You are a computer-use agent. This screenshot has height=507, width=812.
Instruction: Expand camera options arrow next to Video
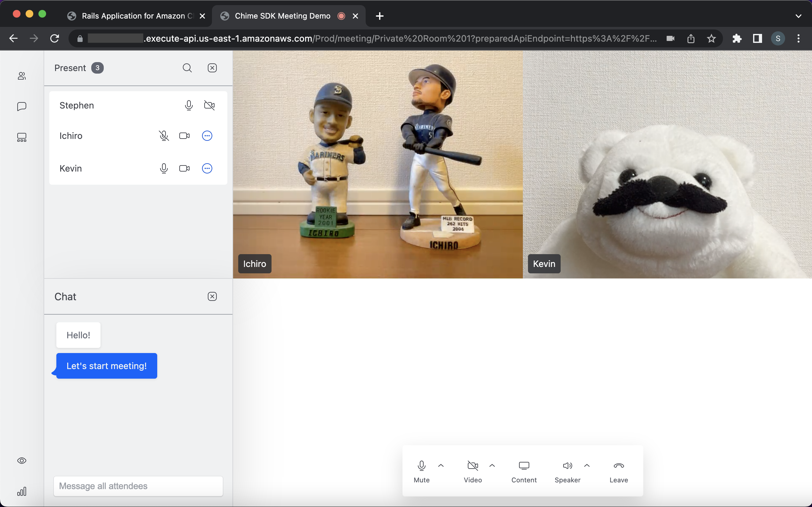[x=492, y=465]
